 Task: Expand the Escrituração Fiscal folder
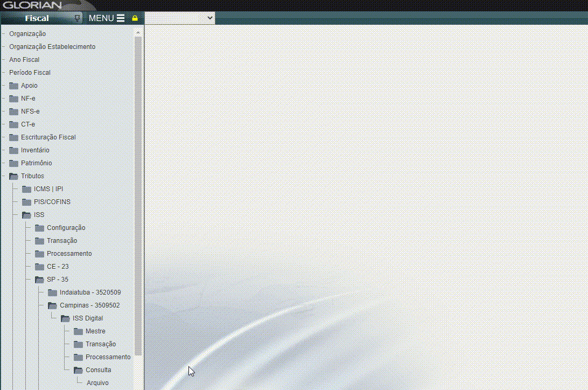click(x=13, y=137)
